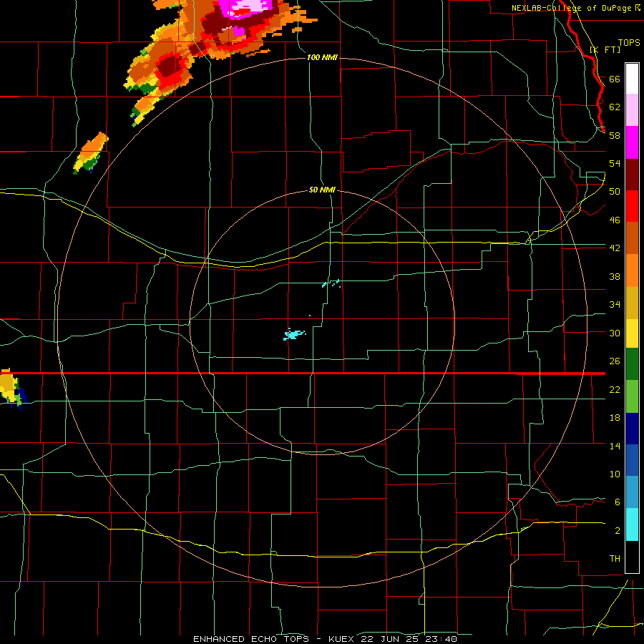Pick the navy blue legend swatch
644x644 pixels.
(632, 429)
